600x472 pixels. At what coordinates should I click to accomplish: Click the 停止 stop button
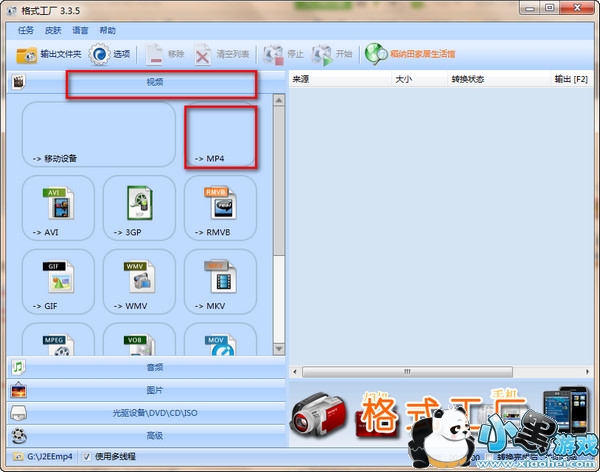(283, 54)
